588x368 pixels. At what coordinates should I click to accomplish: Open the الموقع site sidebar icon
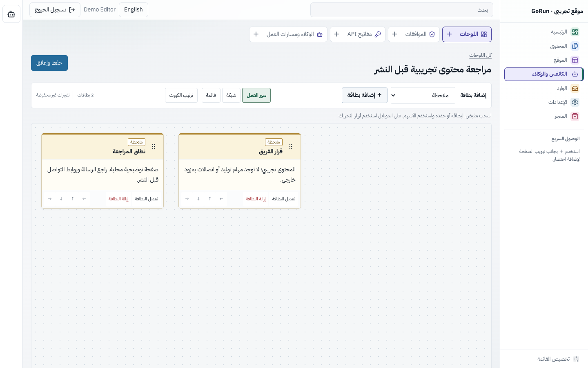pyautogui.click(x=575, y=60)
